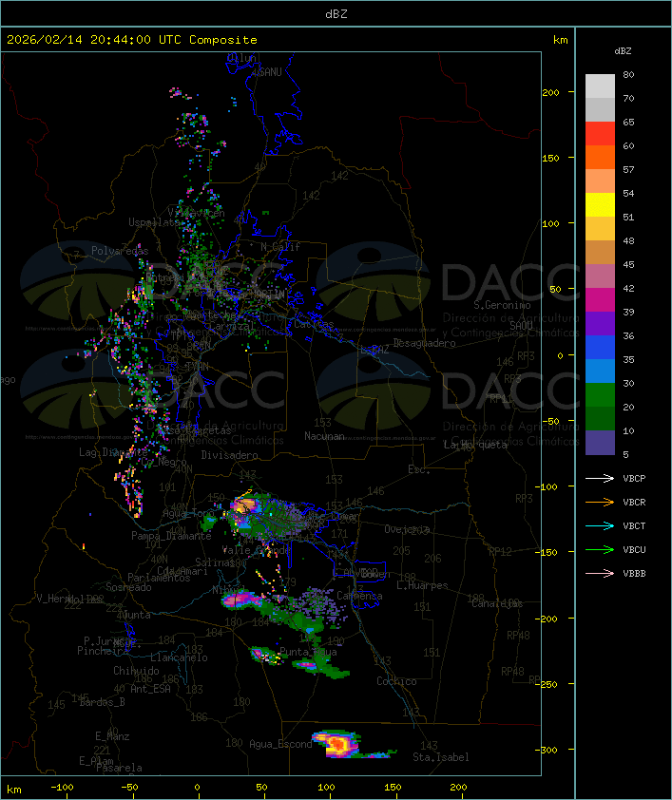Click the Chihuido map label
Screen dimensions: 672x800
point(136,671)
